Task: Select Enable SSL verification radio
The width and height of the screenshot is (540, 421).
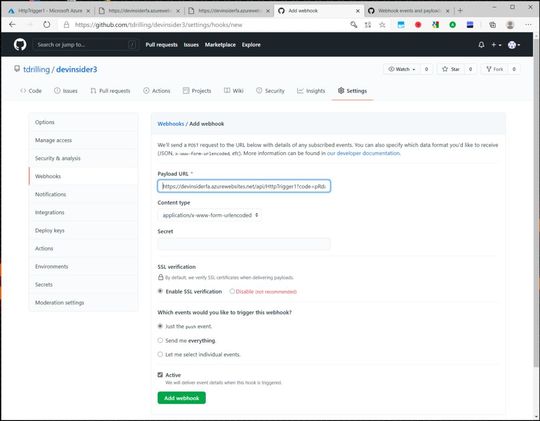Action: [160, 291]
